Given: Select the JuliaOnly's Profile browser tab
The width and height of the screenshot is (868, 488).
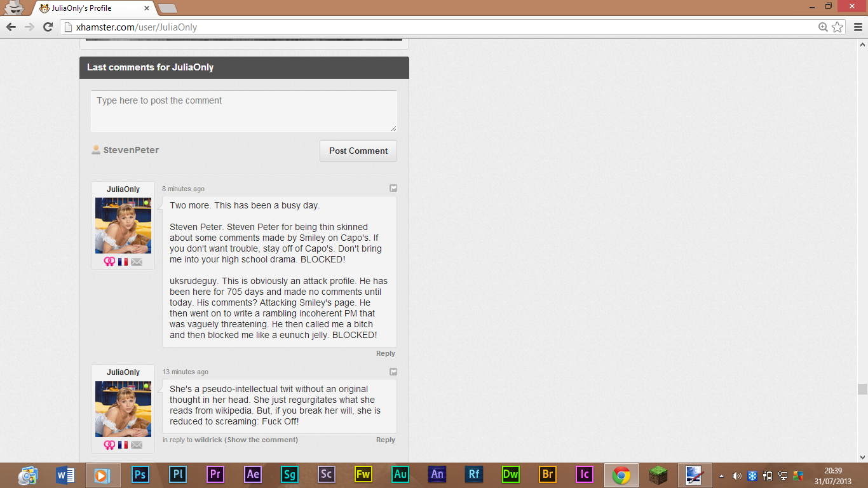Looking at the screenshot, I should click(x=95, y=8).
